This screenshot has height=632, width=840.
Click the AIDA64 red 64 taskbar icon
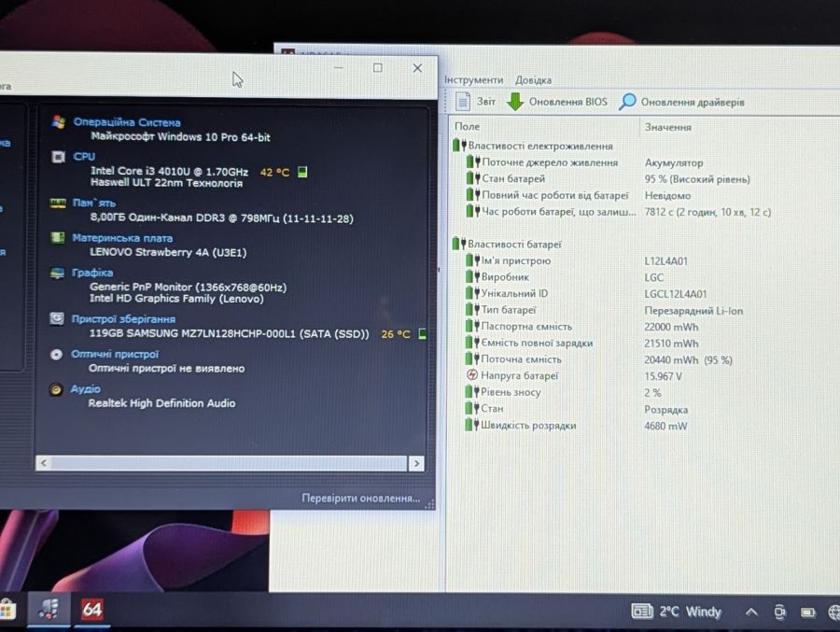pyautogui.click(x=91, y=610)
